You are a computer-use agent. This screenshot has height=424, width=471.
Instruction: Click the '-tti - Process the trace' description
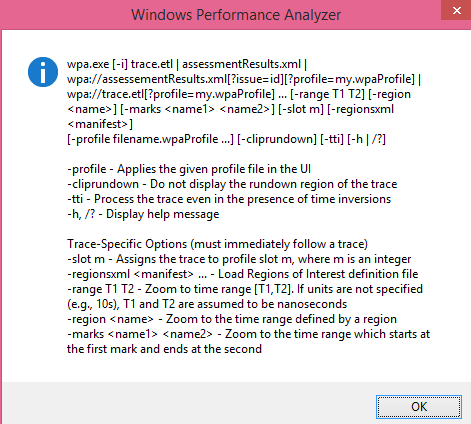point(229,199)
